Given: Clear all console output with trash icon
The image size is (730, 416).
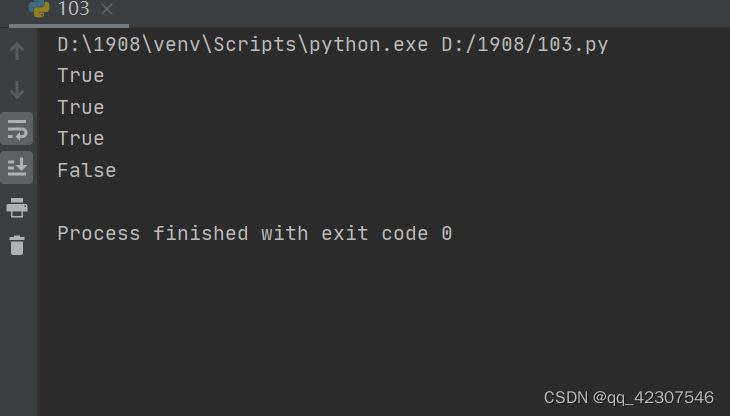Looking at the screenshot, I should (17, 245).
